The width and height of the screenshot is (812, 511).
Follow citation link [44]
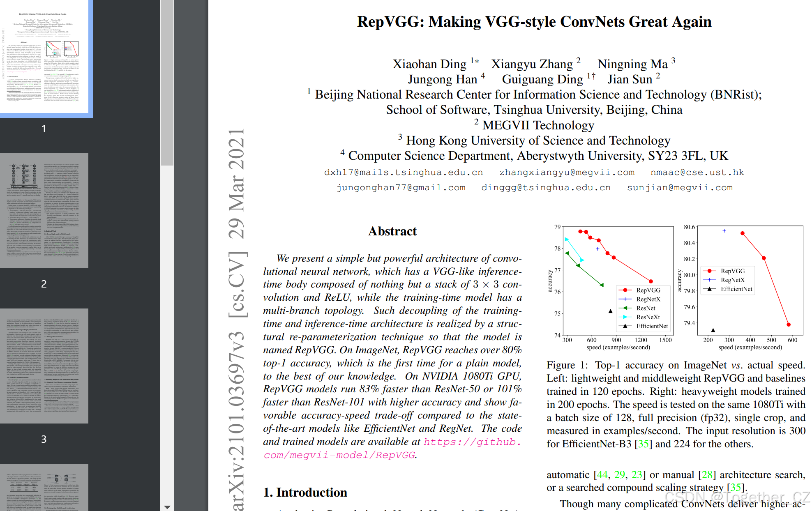pyautogui.click(x=602, y=475)
